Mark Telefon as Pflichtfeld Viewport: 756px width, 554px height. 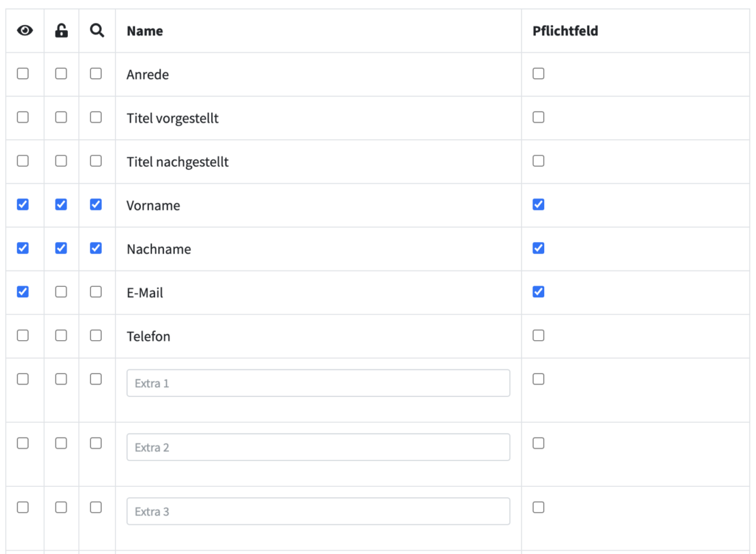point(538,335)
